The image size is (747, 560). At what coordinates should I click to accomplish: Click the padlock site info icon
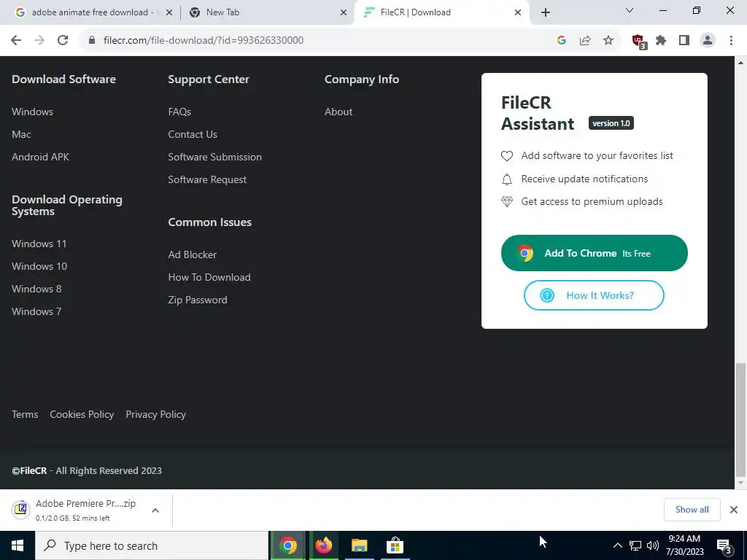click(91, 40)
